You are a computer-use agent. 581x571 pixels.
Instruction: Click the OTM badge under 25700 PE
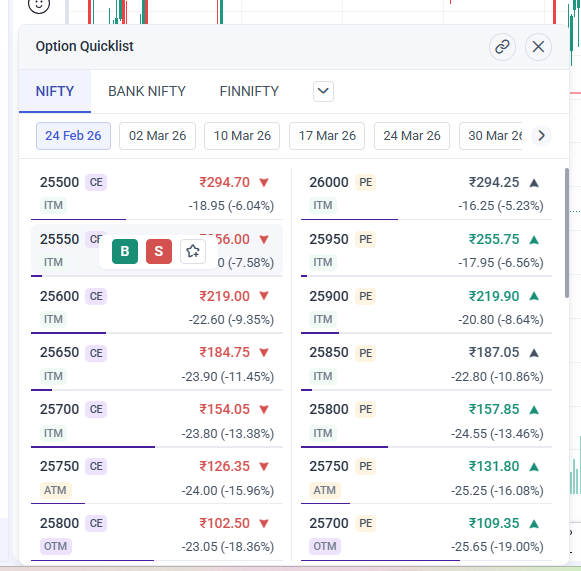click(325, 547)
